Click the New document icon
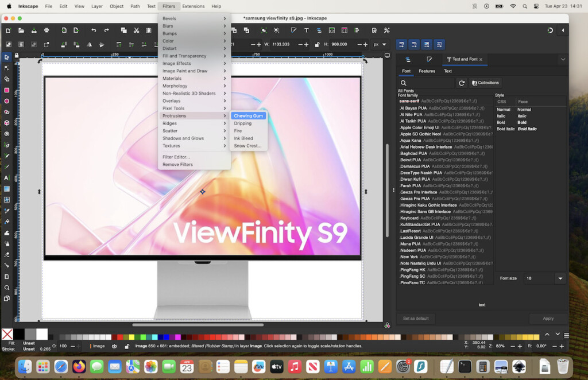Image resolution: width=588 pixels, height=380 pixels. [8, 30]
